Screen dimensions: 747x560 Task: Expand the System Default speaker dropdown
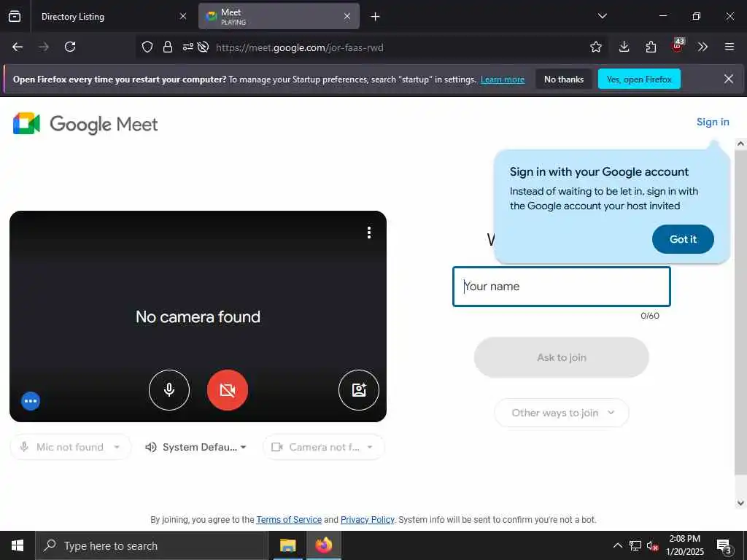[196, 447]
